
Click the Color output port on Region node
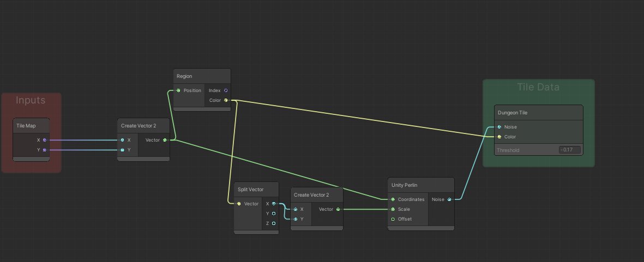pyautogui.click(x=226, y=100)
